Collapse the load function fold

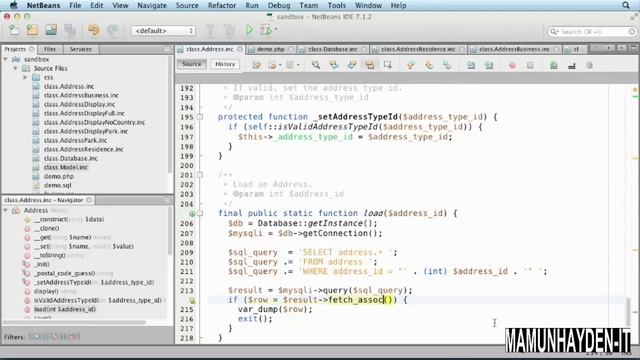[200, 213]
